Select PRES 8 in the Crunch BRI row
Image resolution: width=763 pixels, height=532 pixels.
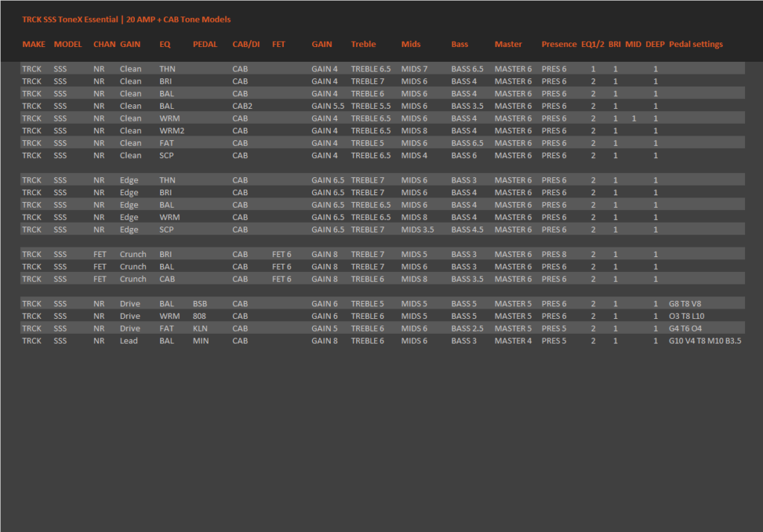(554, 255)
